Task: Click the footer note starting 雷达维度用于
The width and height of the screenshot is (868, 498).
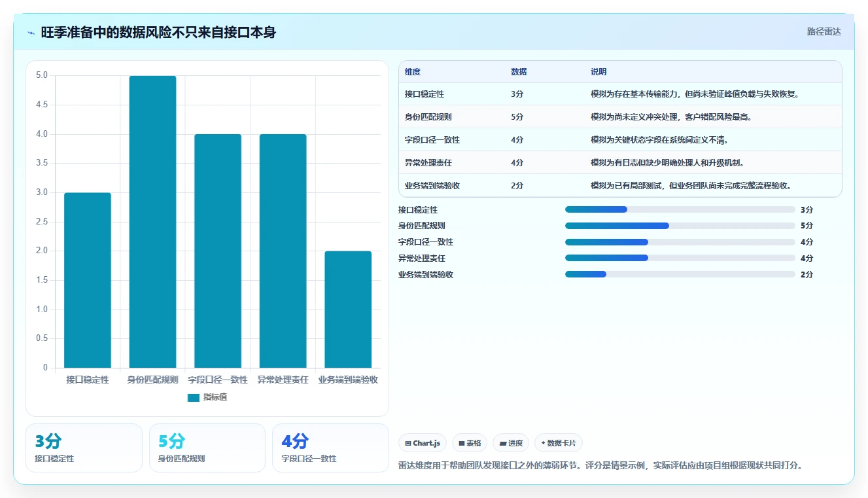Action: tap(600, 466)
